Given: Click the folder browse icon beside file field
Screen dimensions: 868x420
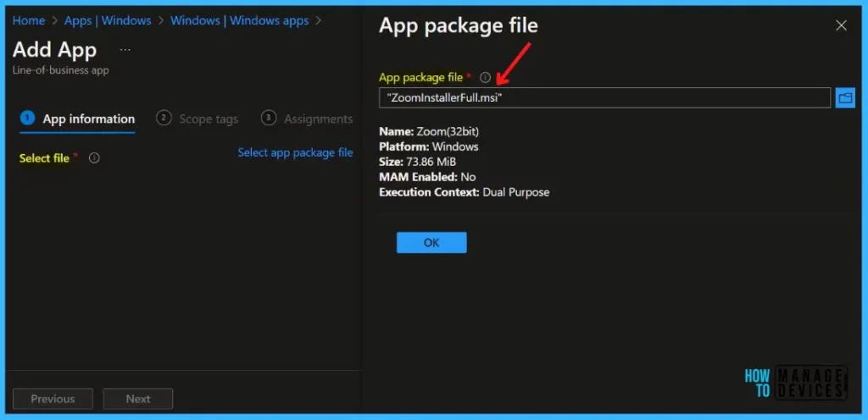Looking at the screenshot, I should (845, 98).
